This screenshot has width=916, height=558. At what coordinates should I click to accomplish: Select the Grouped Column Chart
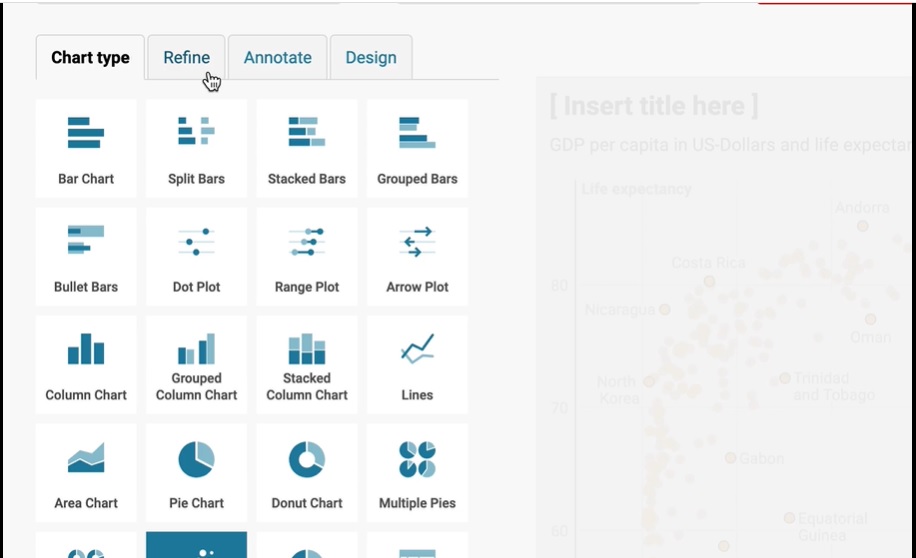tap(196, 364)
